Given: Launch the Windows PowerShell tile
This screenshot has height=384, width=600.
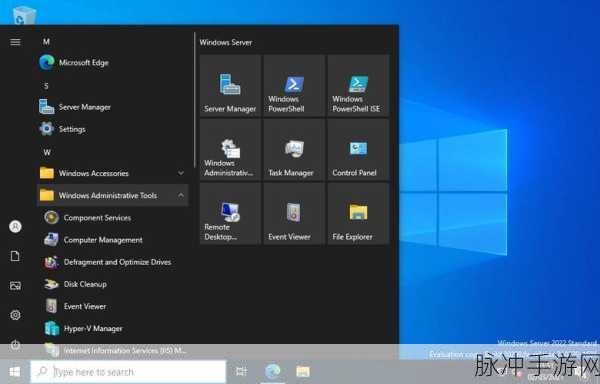Looking at the screenshot, I should (294, 85).
